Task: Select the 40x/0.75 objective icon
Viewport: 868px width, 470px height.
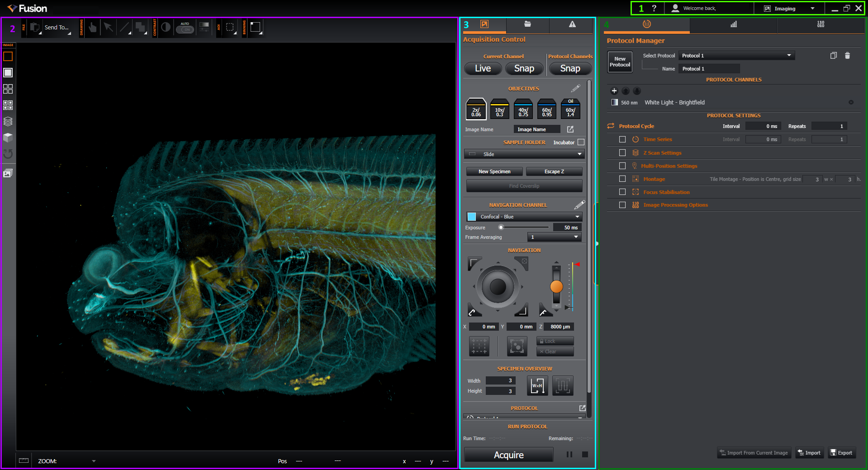Action: tap(523, 109)
